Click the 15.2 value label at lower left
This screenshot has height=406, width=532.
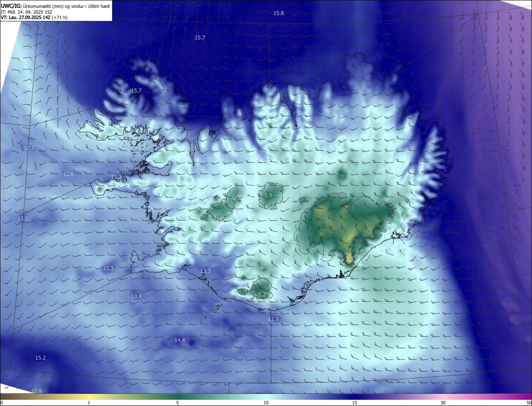(40, 358)
